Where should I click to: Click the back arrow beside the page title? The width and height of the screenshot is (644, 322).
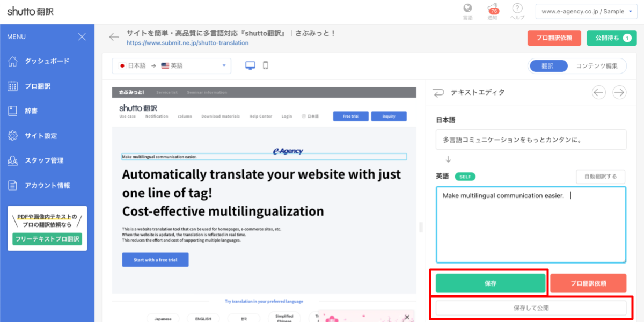click(x=114, y=37)
